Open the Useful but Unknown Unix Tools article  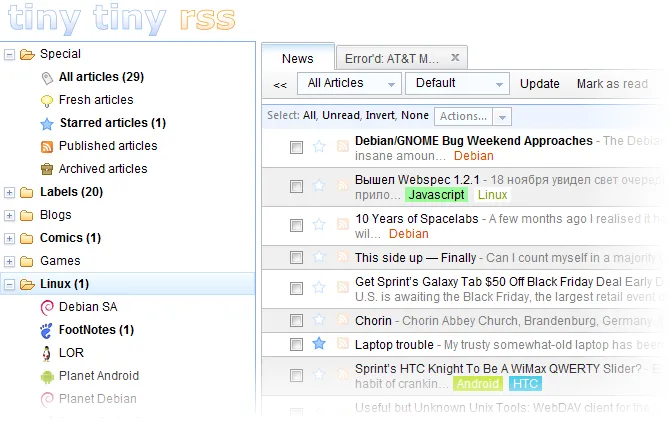point(502,408)
